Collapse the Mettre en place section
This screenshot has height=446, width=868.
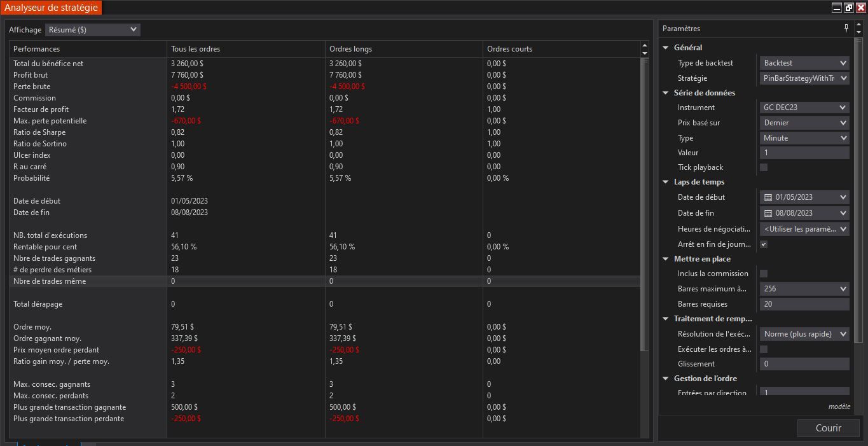(x=666, y=259)
